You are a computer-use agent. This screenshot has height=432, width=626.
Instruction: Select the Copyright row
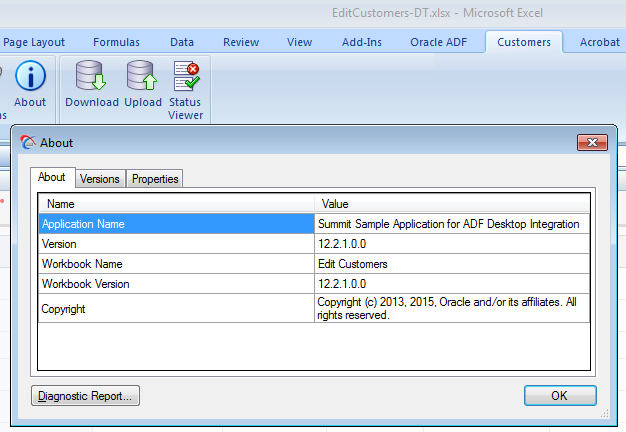click(314, 308)
